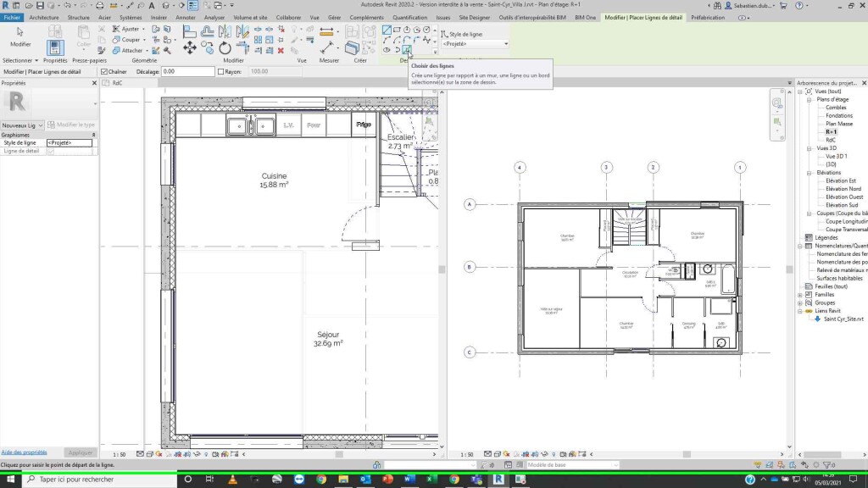Expand the Familles node in project browser

(800, 295)
